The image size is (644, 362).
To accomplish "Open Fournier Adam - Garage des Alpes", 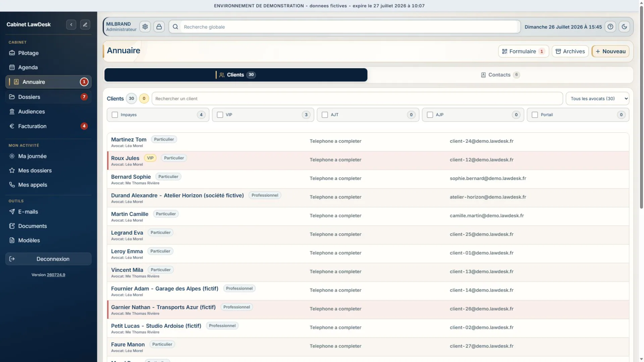I will (x=165, y=289).
